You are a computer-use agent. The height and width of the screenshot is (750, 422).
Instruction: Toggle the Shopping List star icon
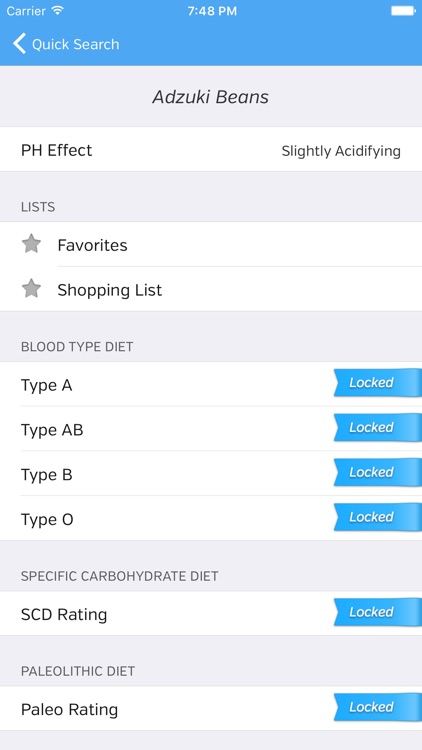[x=32, y=289]
